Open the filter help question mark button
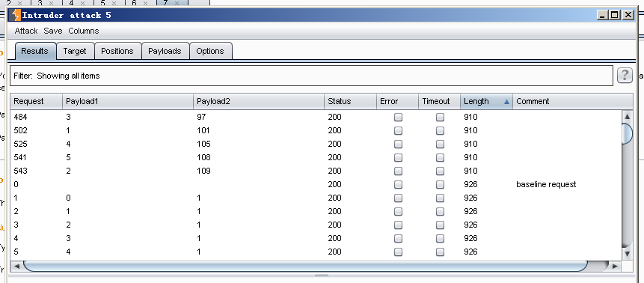The image size is (644, 283). pos(625,76)
